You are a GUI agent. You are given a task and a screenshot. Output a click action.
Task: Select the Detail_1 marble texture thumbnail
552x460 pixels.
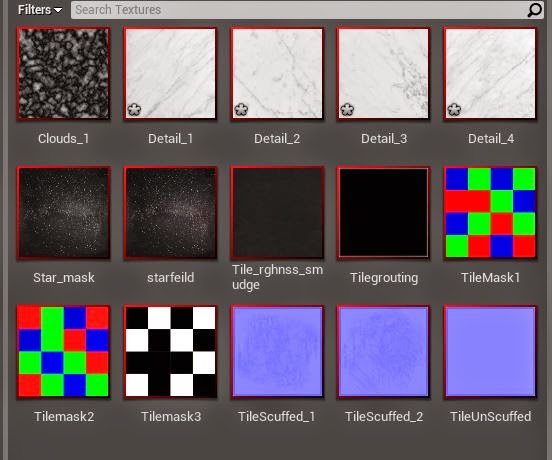[x=170, y=74]
